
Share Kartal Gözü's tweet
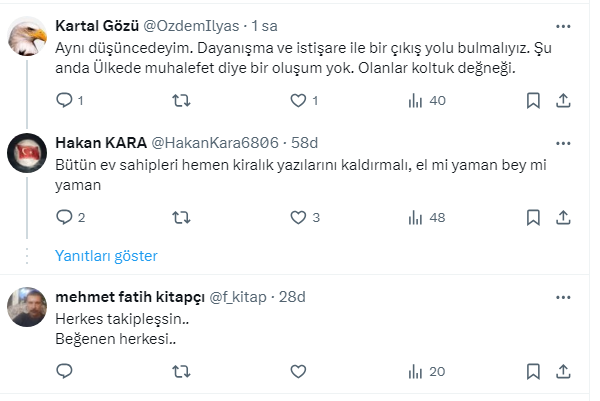[563, 100]
